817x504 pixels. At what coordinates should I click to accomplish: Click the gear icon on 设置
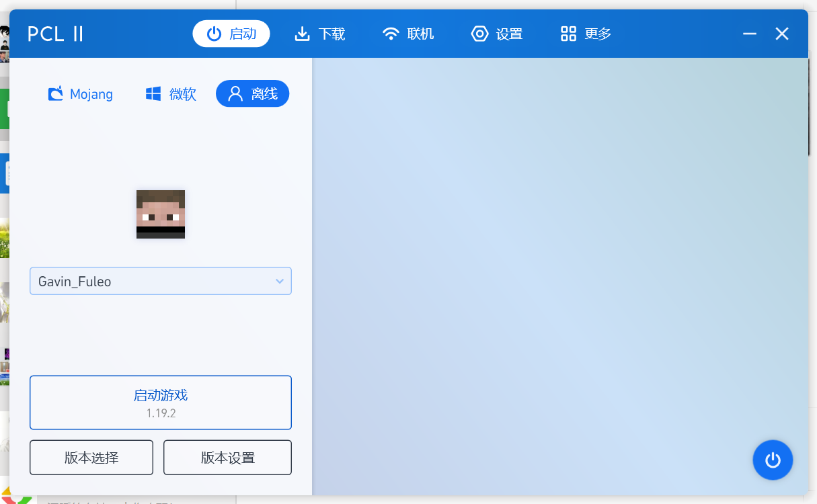click(479, 33)
